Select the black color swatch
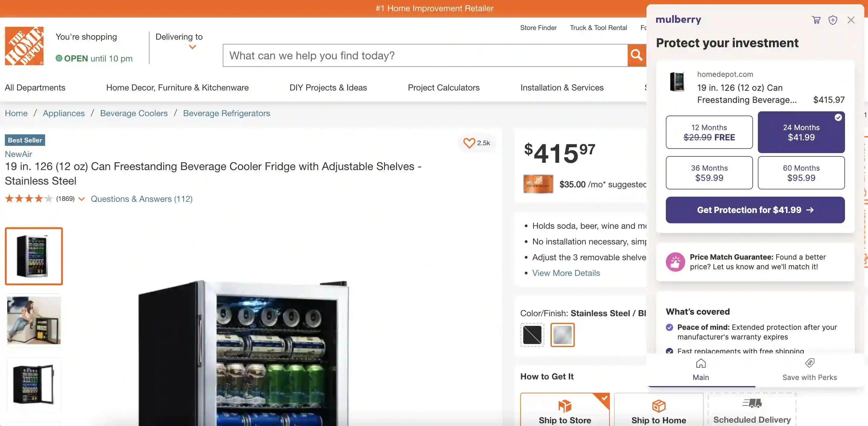The image size is (868, 426). [532, 335]
